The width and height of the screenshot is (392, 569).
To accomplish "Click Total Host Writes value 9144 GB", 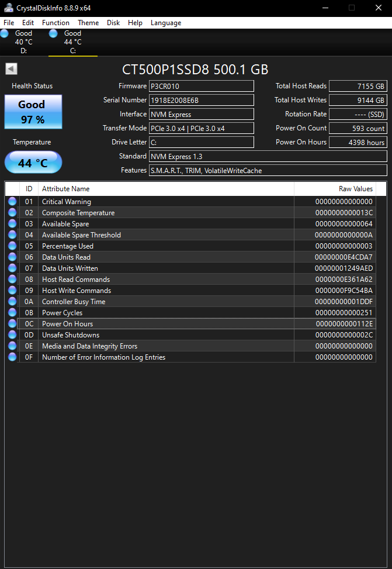I will [x=358, y=100].
